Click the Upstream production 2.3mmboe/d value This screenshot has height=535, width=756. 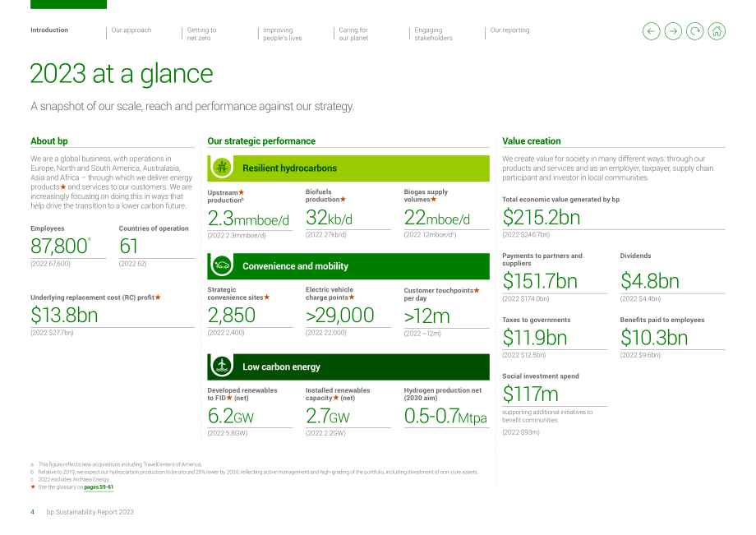click(x=248, y=219)
